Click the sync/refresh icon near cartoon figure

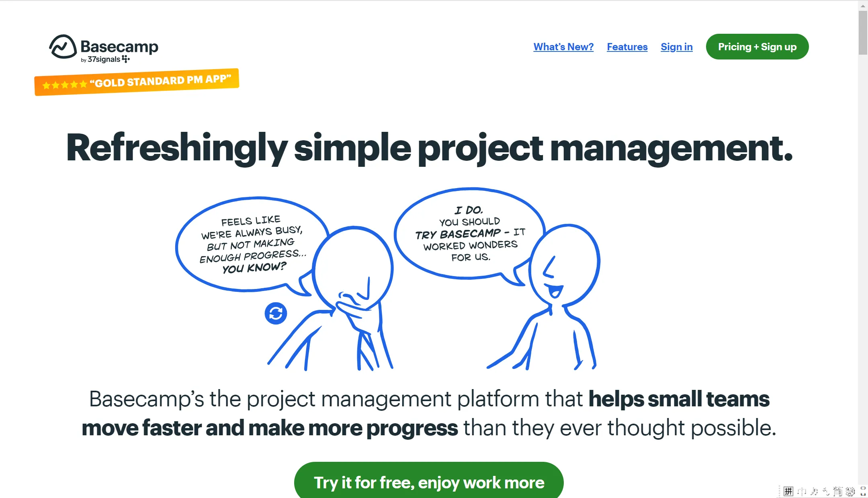tap(275, 314)
